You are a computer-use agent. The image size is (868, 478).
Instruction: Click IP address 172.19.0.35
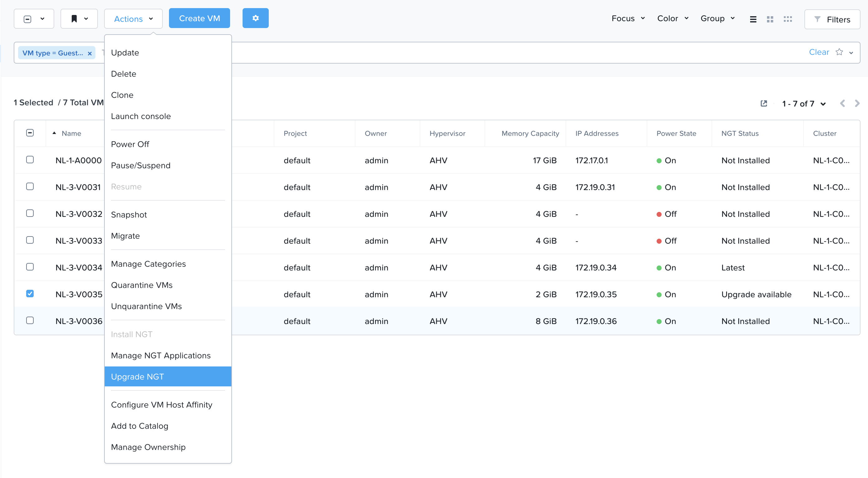coord(596,294)
